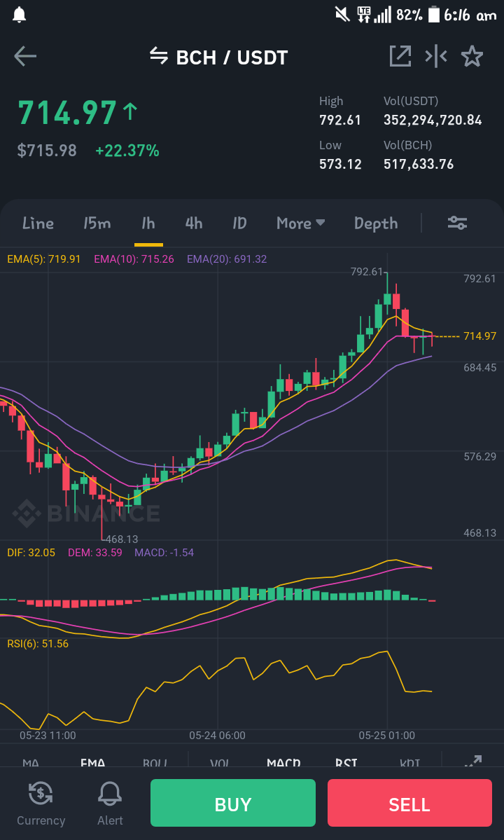Viewport: 504px width, 840px height.
Task: Tap the swap pair arrows icon
Action: coord(158,55)
